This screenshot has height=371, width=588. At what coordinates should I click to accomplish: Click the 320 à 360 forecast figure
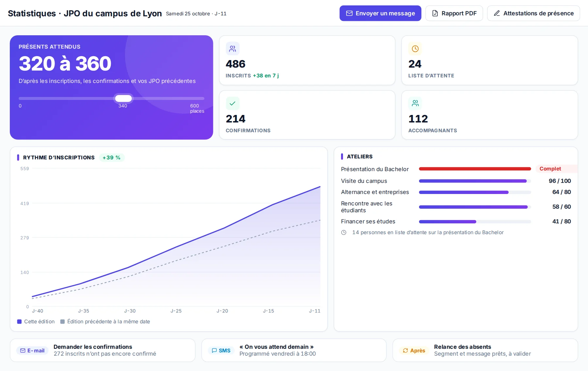pyautogui.click(x=65, y=63)
